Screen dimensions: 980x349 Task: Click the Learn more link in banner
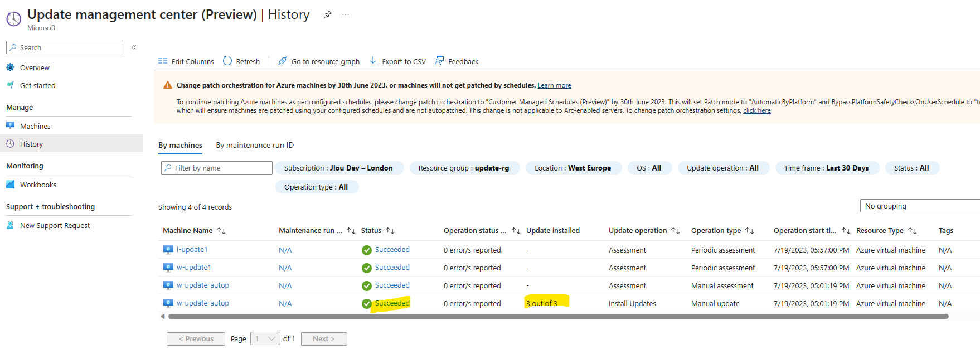point(555,85)
